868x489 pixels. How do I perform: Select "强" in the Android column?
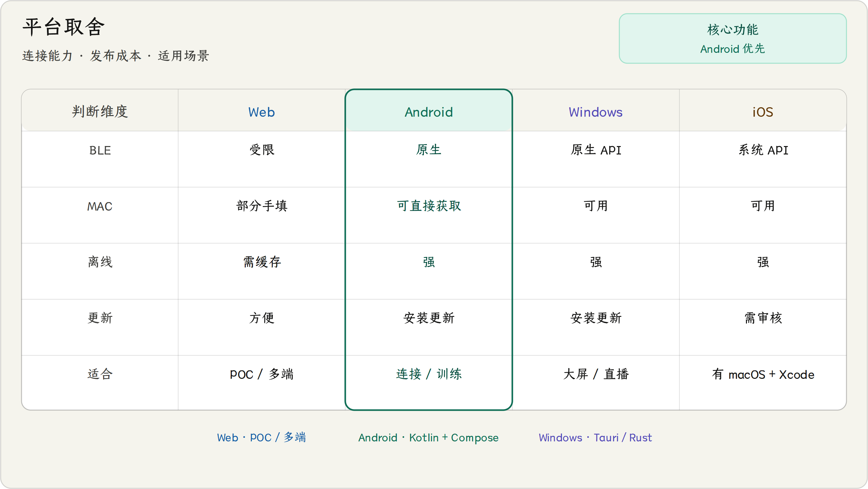click(x=428, y=262)
